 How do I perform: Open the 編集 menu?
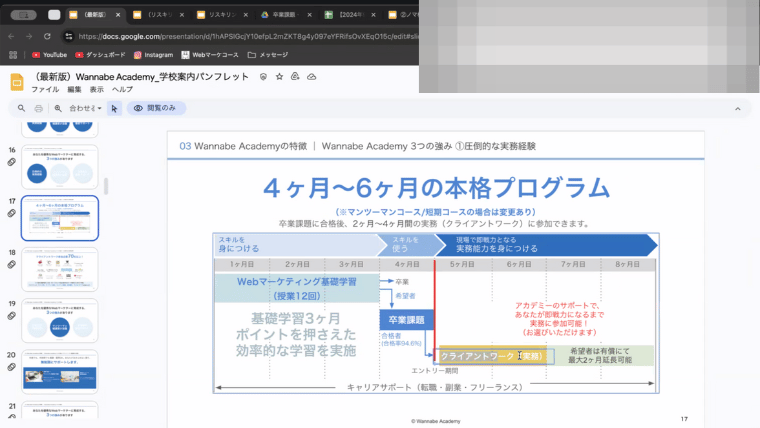[74, 90]
